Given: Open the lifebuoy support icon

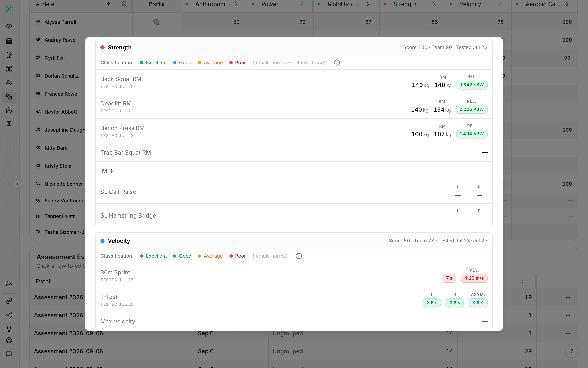Looking at the screenshot, I should (x=9, y=340).
